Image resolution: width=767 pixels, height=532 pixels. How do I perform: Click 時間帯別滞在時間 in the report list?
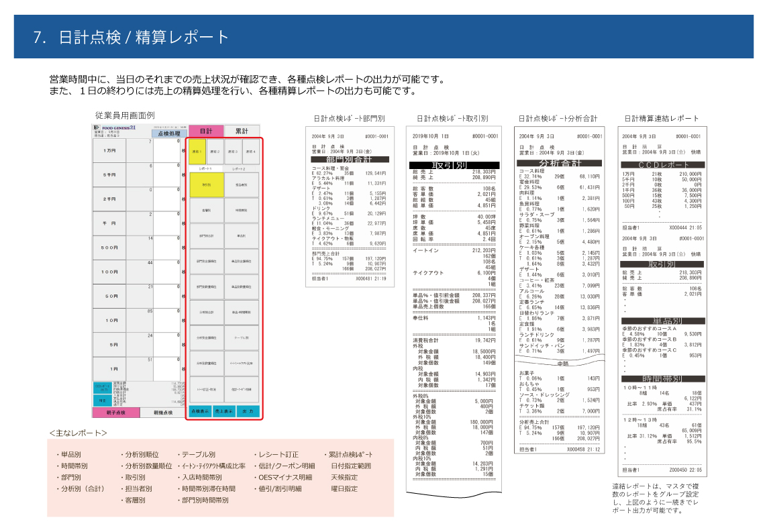click(209, 489)
